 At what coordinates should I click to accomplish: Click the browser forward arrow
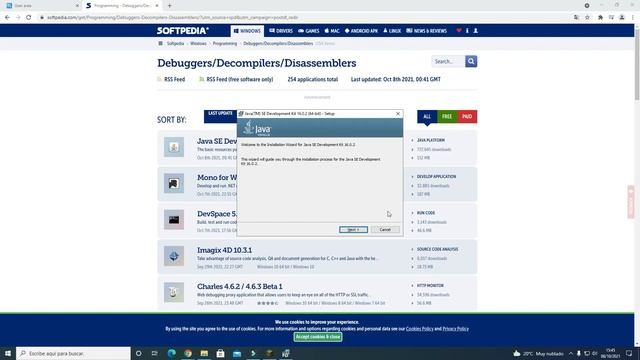18,18
